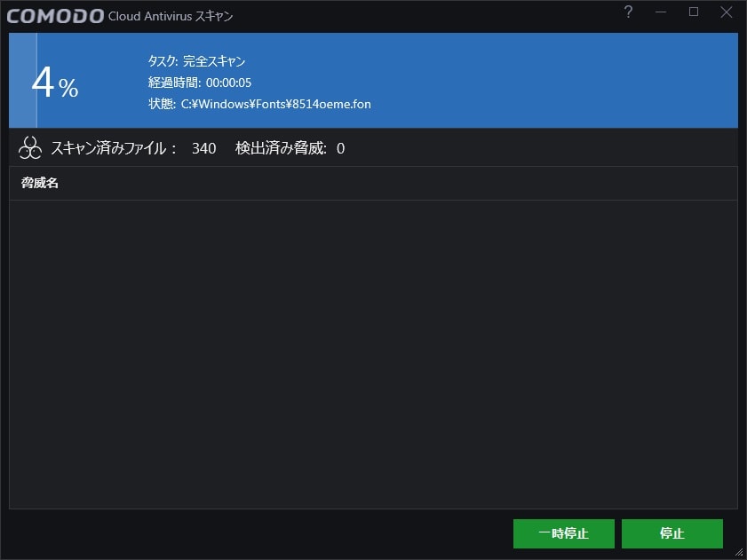Click the 一時停止 (pause) button

(564, 533)
